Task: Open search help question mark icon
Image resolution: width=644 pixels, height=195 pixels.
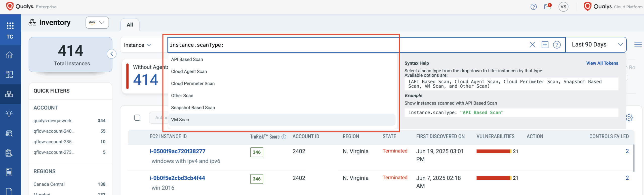Action: pos(557,45)
